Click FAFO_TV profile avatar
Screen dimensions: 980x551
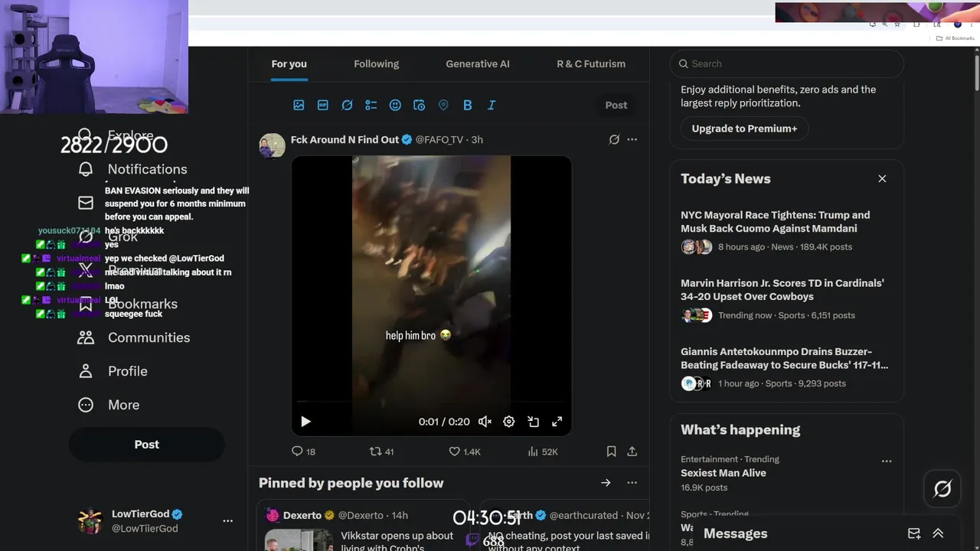pyautogui.click(x=272, y=145)
